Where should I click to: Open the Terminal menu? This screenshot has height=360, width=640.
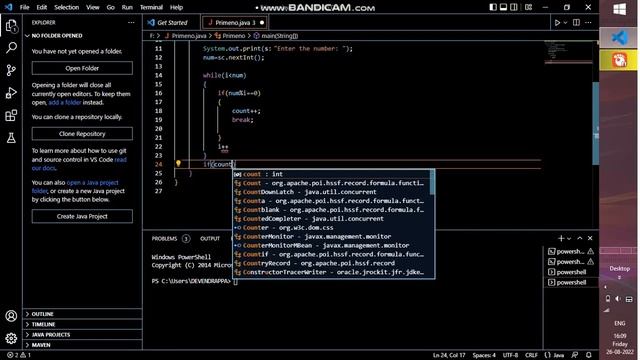(151, 7)
